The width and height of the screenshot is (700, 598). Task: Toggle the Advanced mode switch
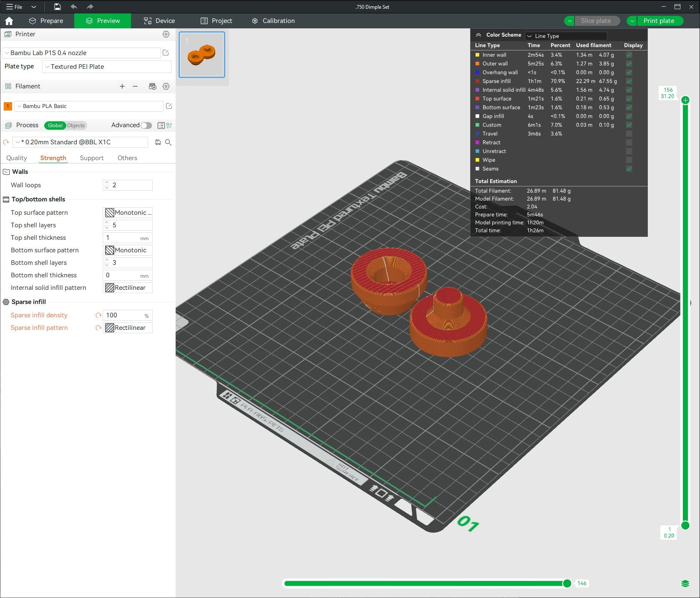146,126
